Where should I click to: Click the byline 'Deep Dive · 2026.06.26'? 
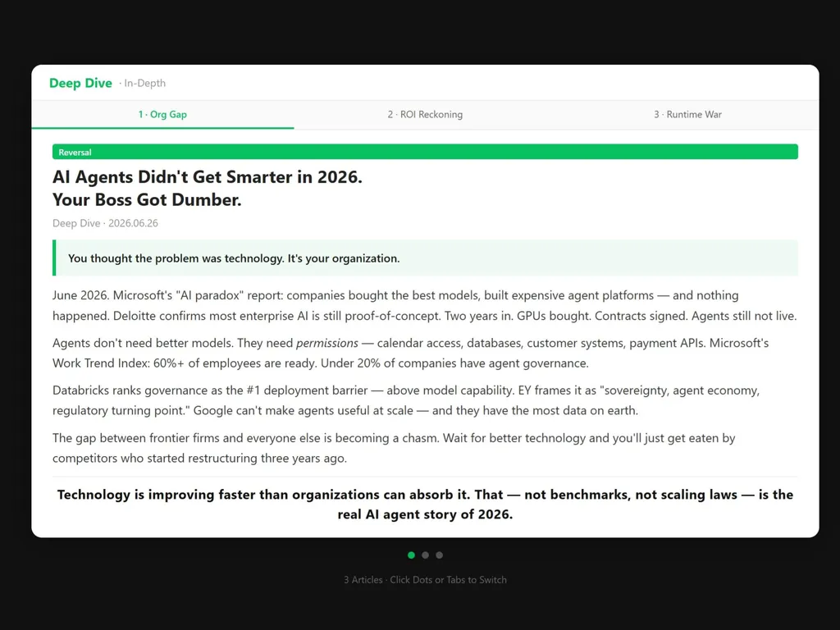point(105,223)
